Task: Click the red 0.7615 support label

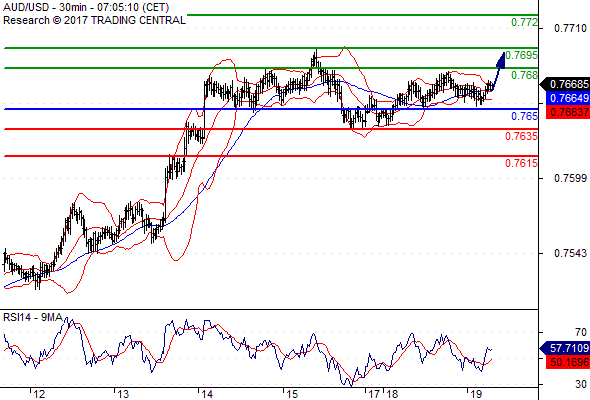Action: 521,163
